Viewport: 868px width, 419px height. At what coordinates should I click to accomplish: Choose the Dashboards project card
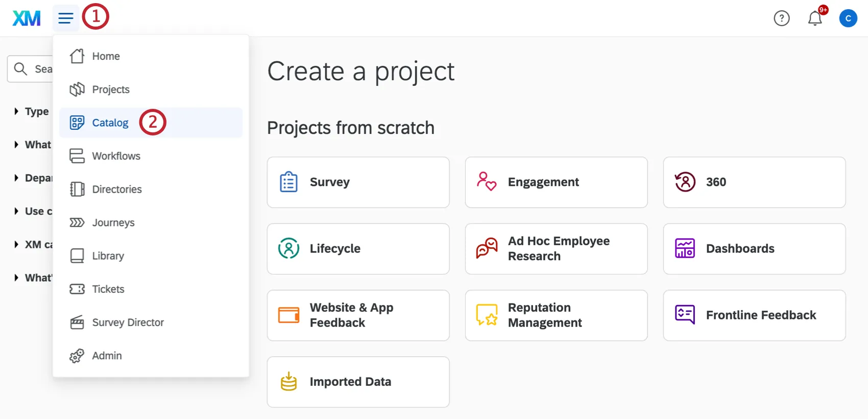click(x=754, y=249)
